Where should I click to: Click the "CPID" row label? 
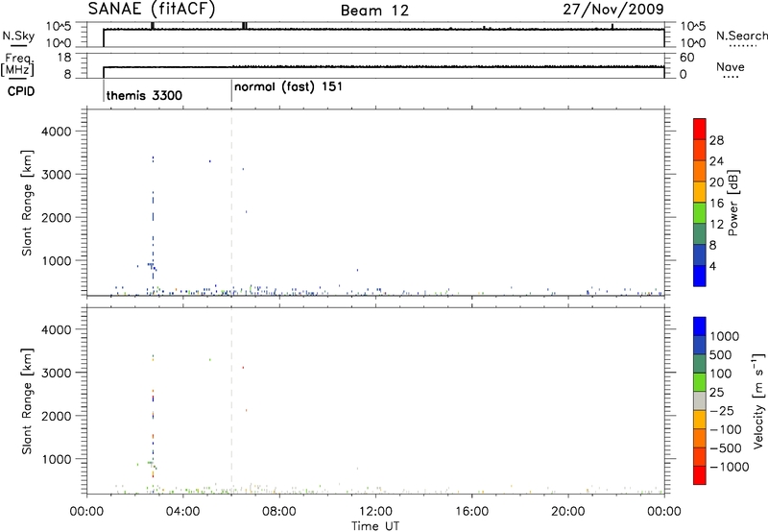click(21, 91)
